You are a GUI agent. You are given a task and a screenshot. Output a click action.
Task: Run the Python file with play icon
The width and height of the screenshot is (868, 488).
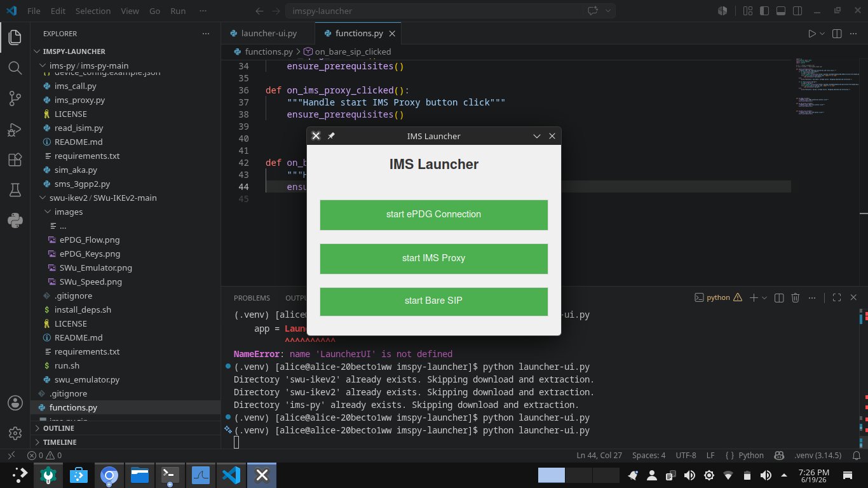811,34
